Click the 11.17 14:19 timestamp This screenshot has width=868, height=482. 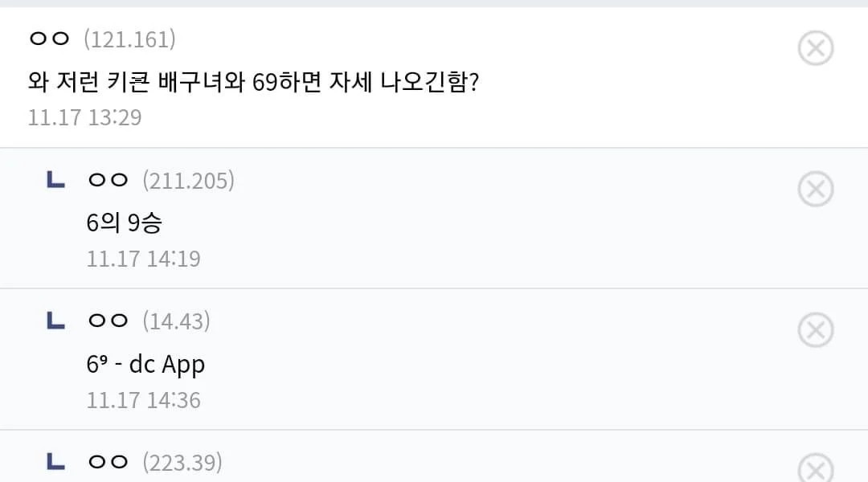tap(143, 259)
